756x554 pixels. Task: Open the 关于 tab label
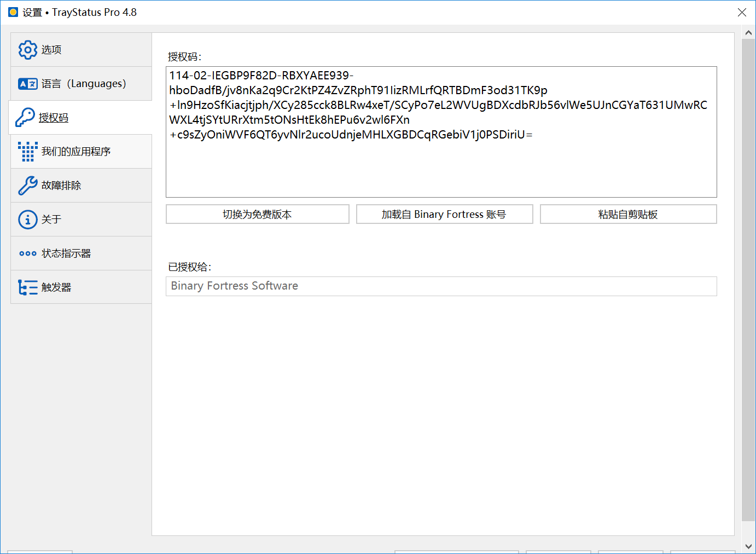pos(51,220)
